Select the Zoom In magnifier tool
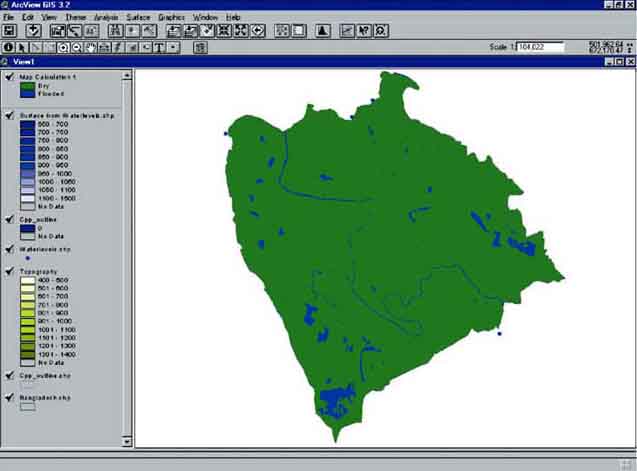Screen dimensions: 637x471 tap(63, 47)
